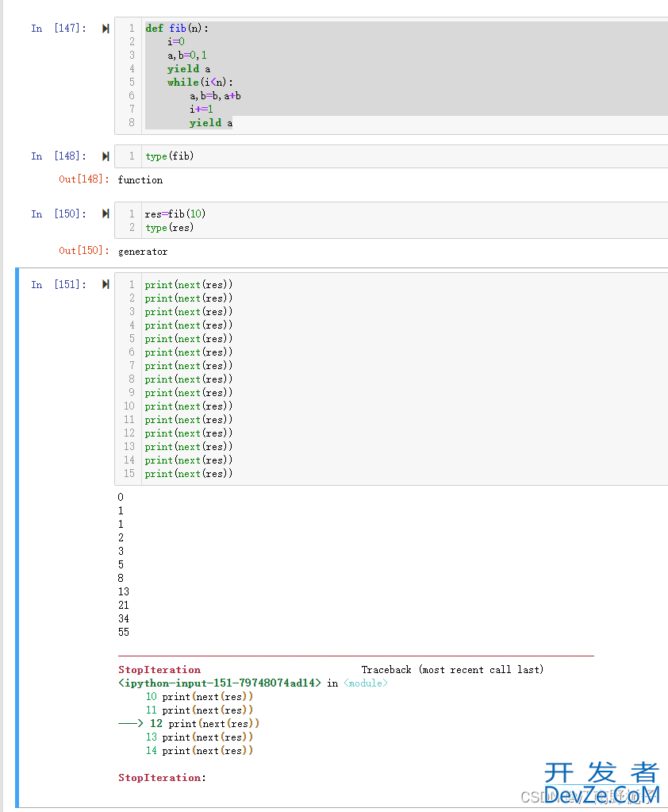The height and width of the screenshot is (812, 668).
Task: Run cell In [147] using its run icon
Action: (106, 29)
